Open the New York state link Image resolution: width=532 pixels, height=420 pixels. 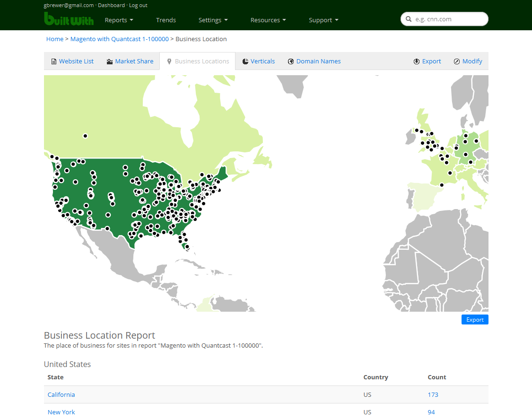click(x=61, y=412)
